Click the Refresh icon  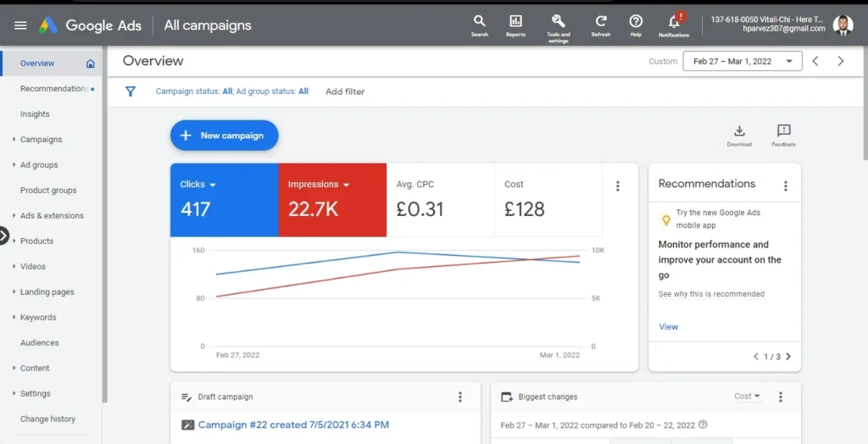point(601,21)
